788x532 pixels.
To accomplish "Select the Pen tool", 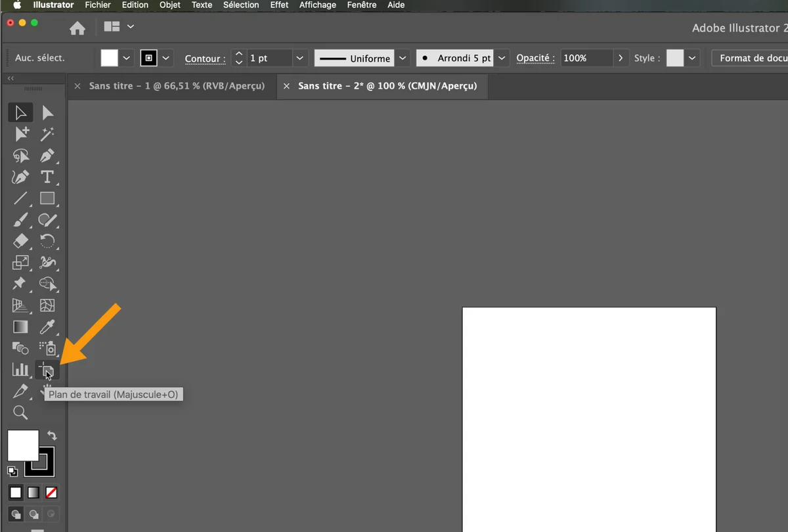I will click(x=47, y=156).
